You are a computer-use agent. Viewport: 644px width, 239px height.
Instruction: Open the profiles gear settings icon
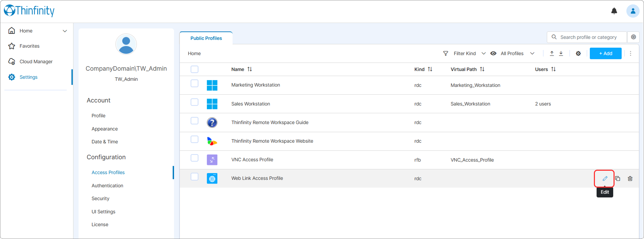tap(578, 53)
